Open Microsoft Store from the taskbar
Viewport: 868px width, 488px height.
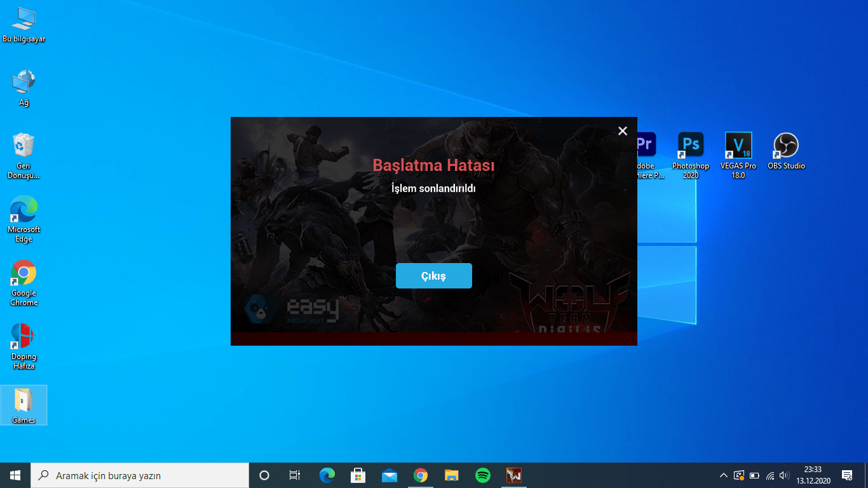[x=358, y=475]
